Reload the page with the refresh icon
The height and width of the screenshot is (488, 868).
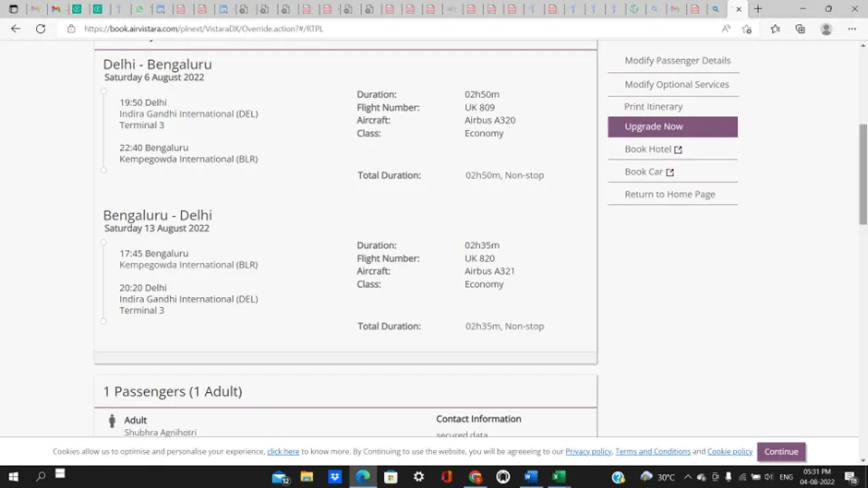click(x=41, y=29)
